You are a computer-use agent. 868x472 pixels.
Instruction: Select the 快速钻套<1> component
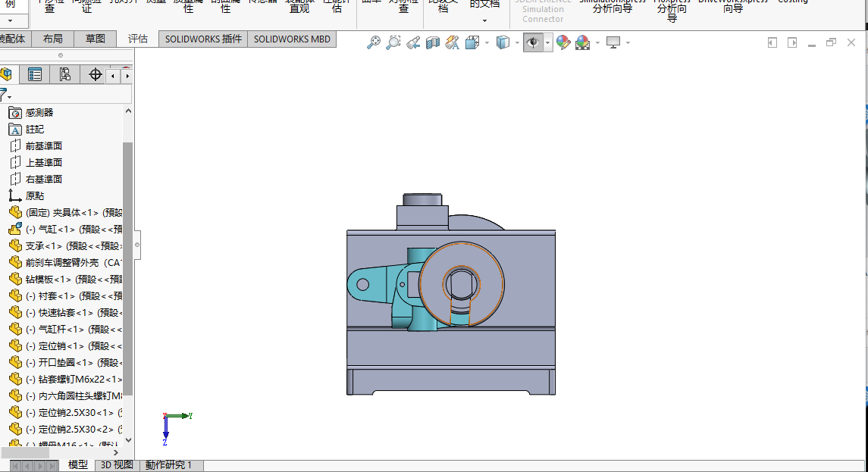65,313
